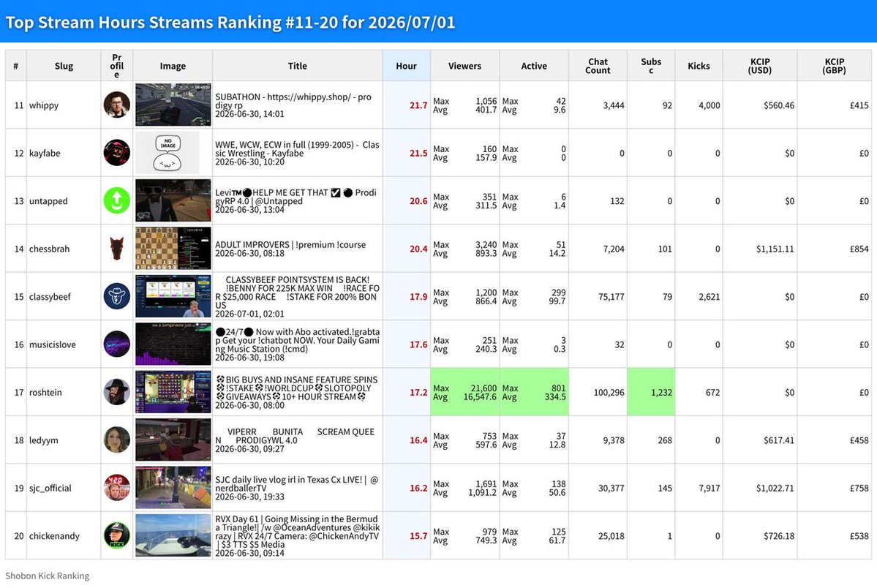Click classybeef's stream thumbnail
This screenshot has height=588, width=877.
[173, 296]
